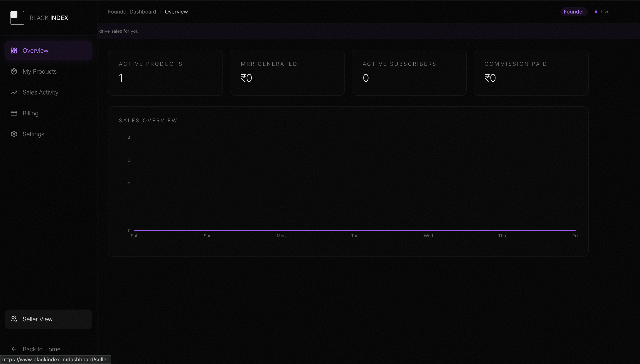The image size is (640, 364).
Task: Click the Fri axis label
Action: [575, 236]
